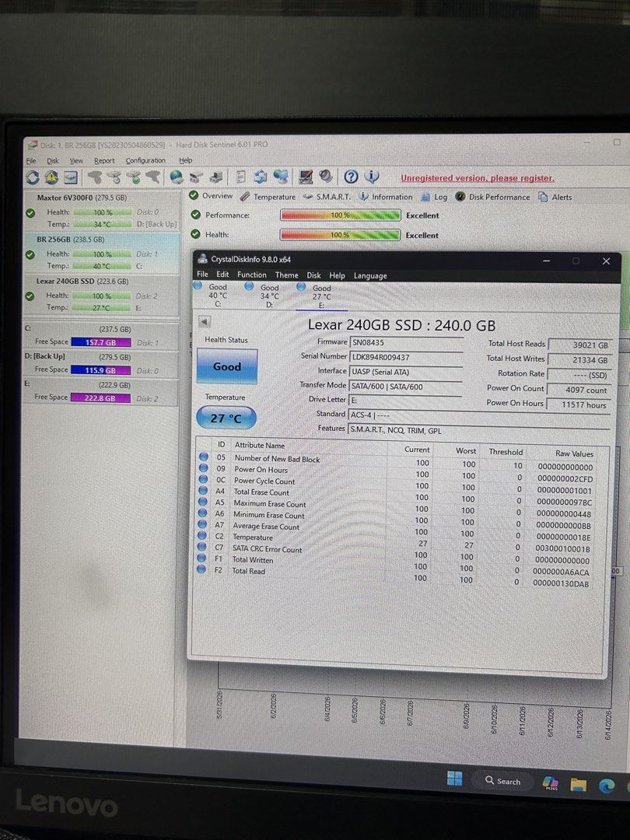The height and width of the screenshot is (840, 630).
Task: Select Maxtor 6V300F0 disk in the list
Action: pyautogui.click(x=102, y=211)
